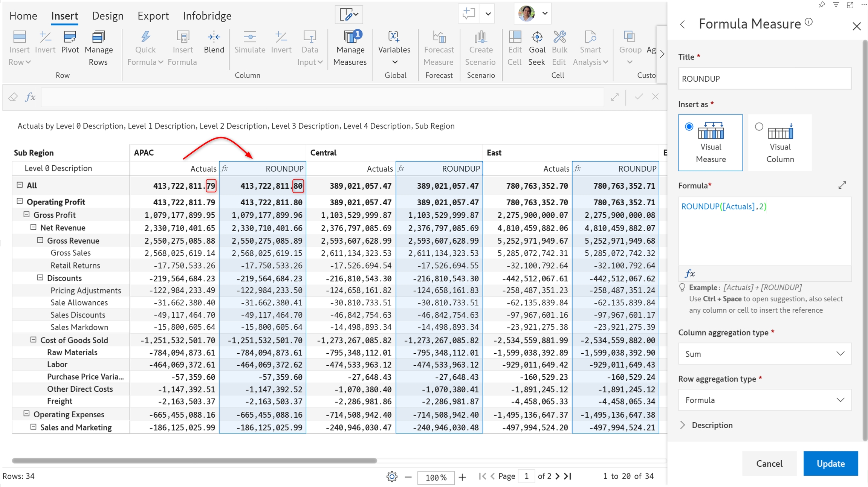Collapse the Gross Profit row
This screenshot has width=868, height=487.
pos(27,215)
